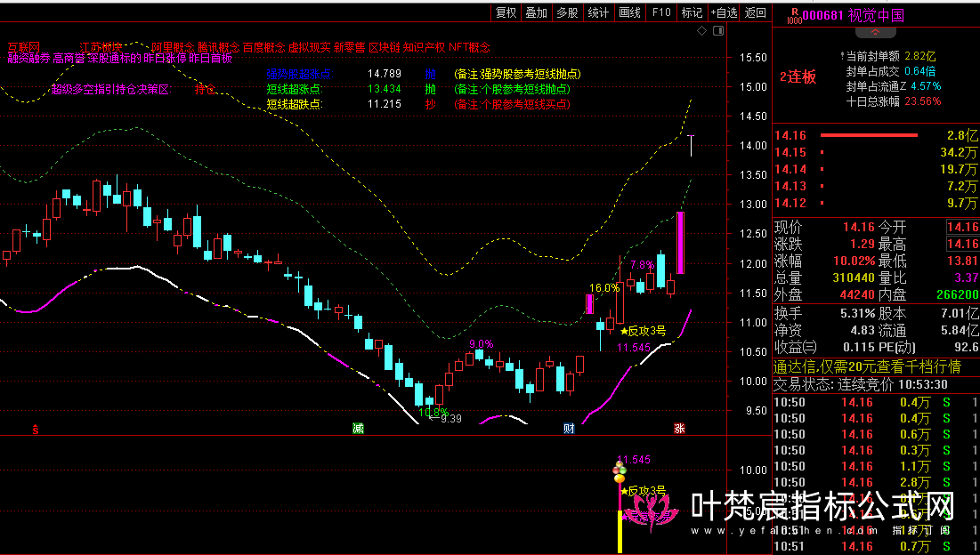
Task: Click the blue 财 marker under the chart
Action: (569, 429)
